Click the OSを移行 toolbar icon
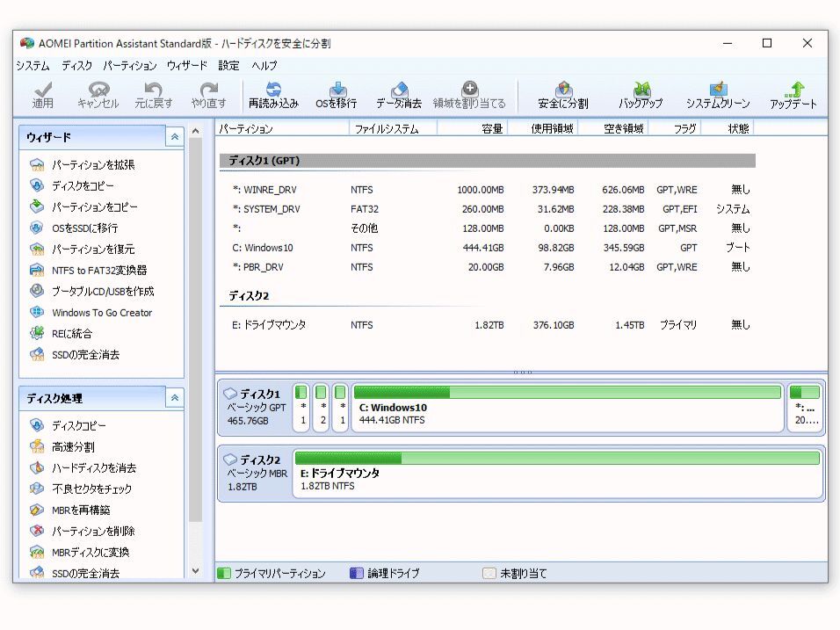This screenshot has width=840, height=630. tap(337, 96)
